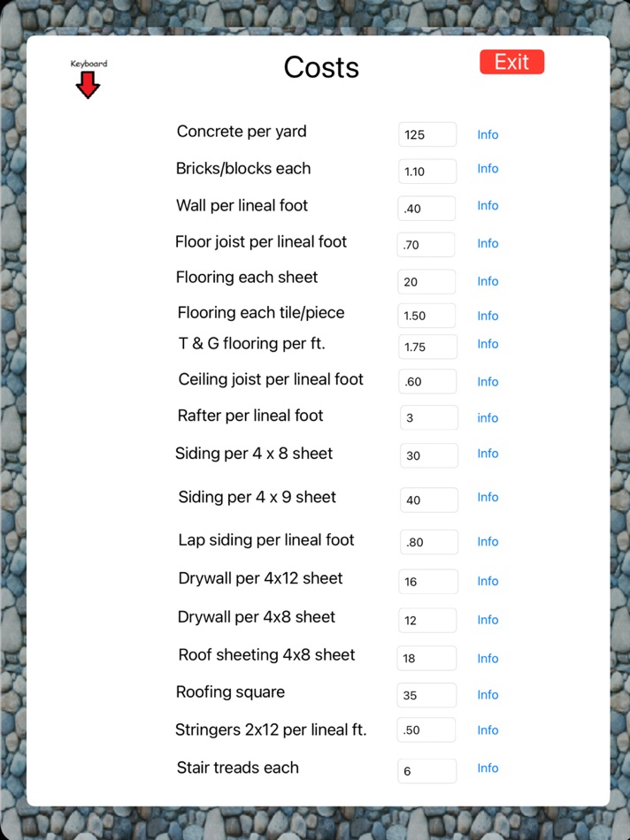Viewport: 630px width, 840px height.
Task: Edit the Stringers 2x12 per lineal ft. value
Action: [x=426, y=729]
